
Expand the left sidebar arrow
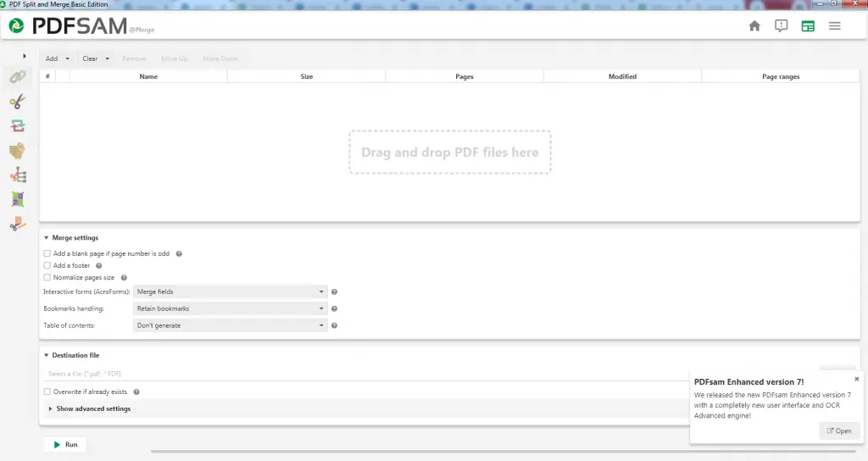point(25,56)
